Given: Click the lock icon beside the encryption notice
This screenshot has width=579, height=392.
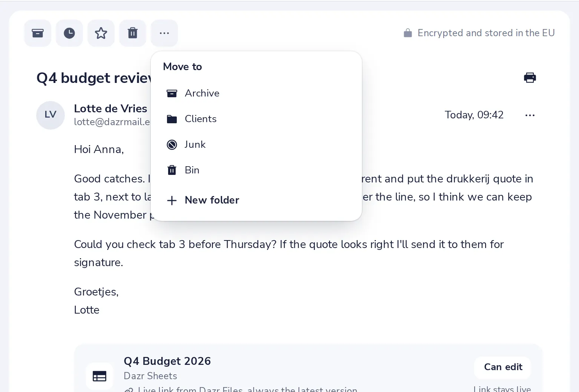Looking at the screenshot, I should [x=407, y=33].
